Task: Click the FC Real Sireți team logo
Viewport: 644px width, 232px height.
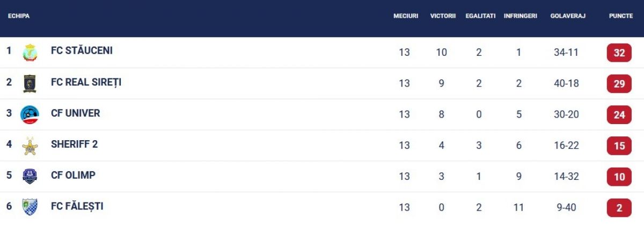Action: click(x=30, y=83)
